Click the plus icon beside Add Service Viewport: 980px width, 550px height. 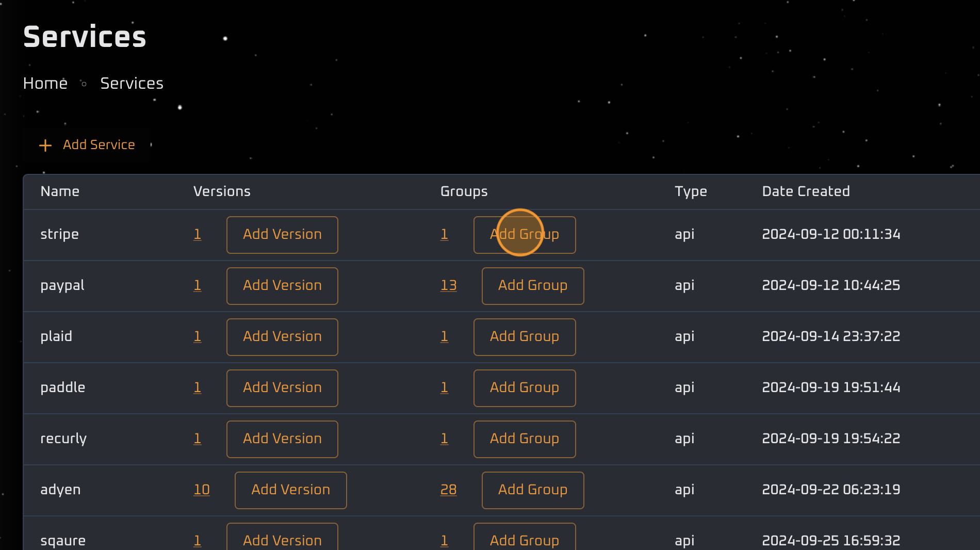(x=45, y=145)
